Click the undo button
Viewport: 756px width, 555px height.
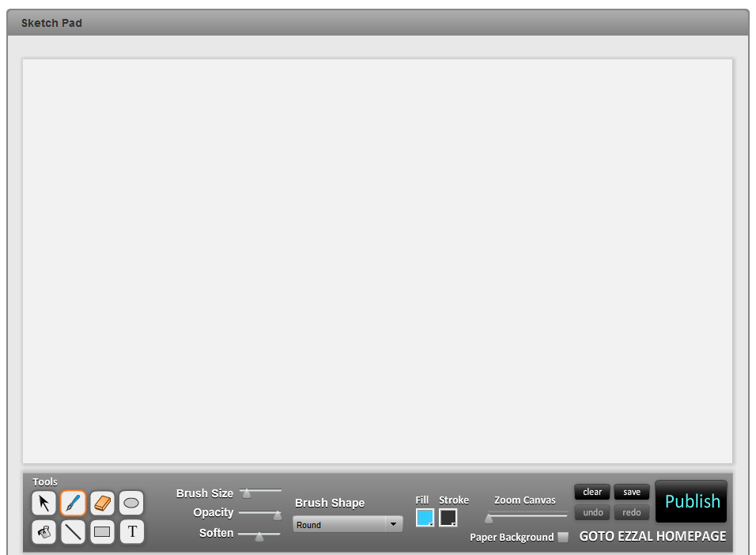(592, 512)
